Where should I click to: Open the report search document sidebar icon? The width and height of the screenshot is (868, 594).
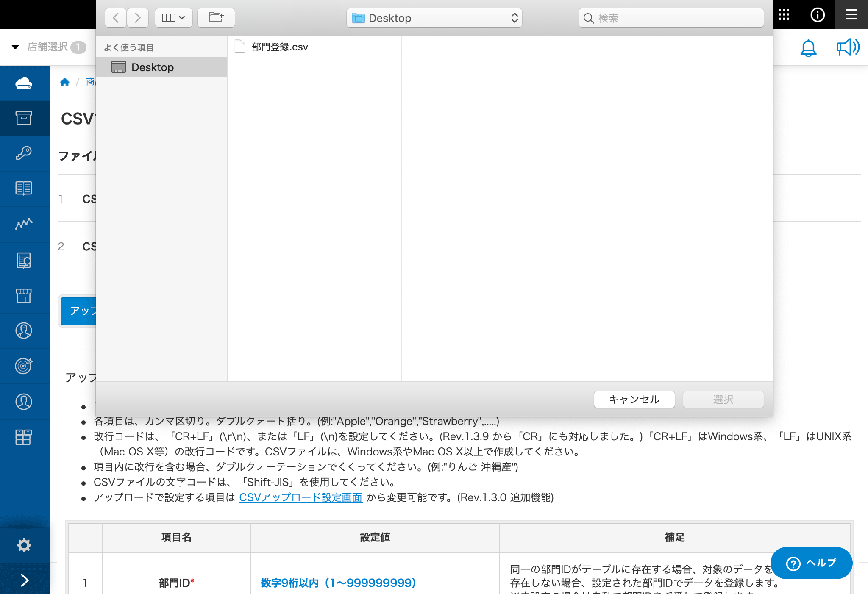pos(24,260)
